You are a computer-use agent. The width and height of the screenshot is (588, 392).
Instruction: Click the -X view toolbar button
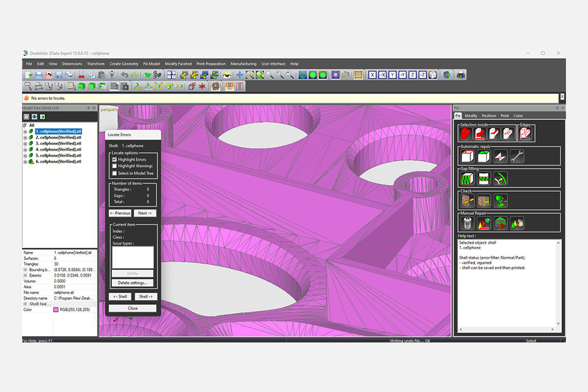point(382,75)
